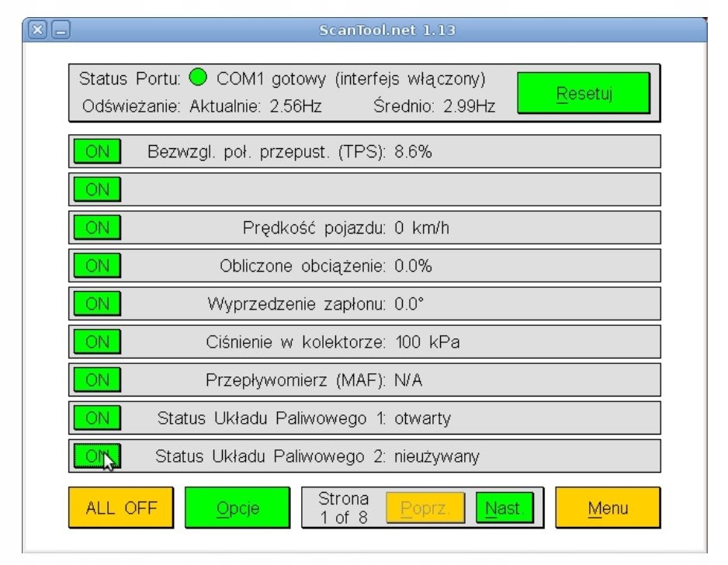
Task: Toggle the Przepływomierz (MAF) sensor
Action: tap(96, 380)
